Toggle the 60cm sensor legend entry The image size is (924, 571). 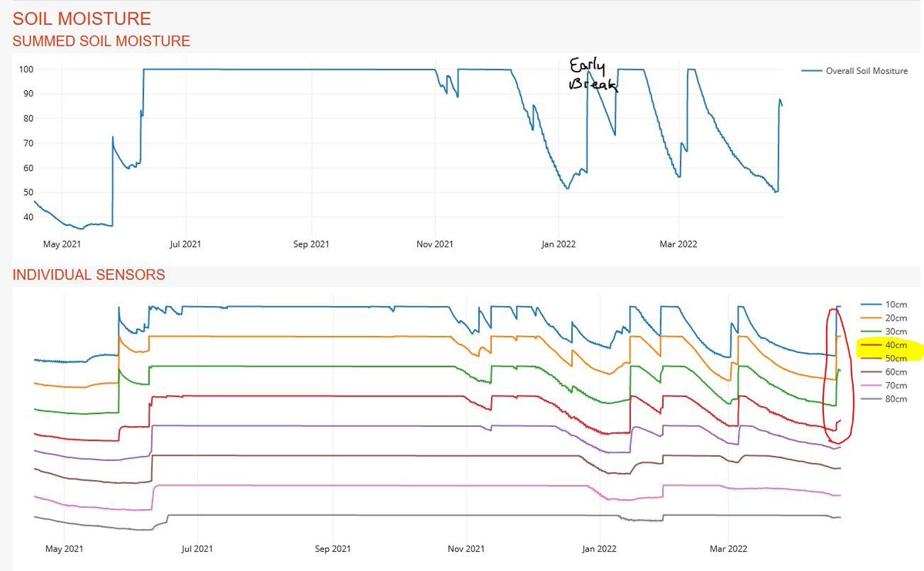[885, 372]
